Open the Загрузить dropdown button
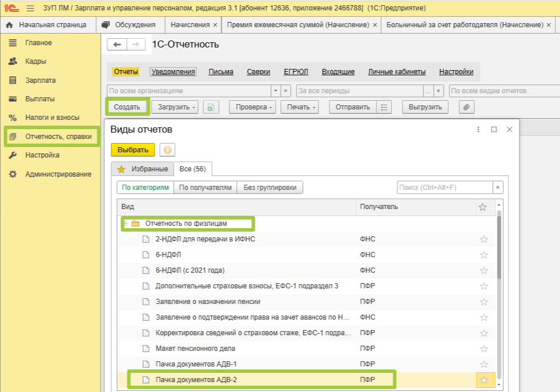The height and width of the screenshot is (392, 560). (175, 107)
